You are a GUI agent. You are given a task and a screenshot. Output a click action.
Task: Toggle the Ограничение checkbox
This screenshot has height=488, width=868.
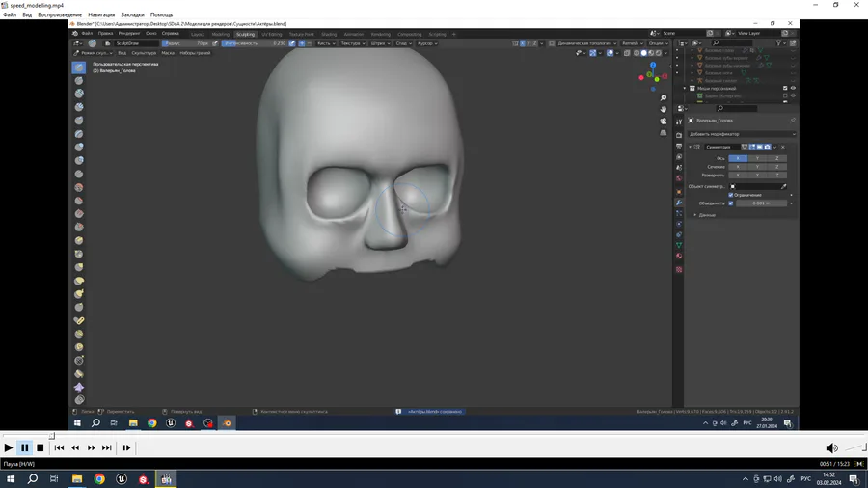click(731, 195)
